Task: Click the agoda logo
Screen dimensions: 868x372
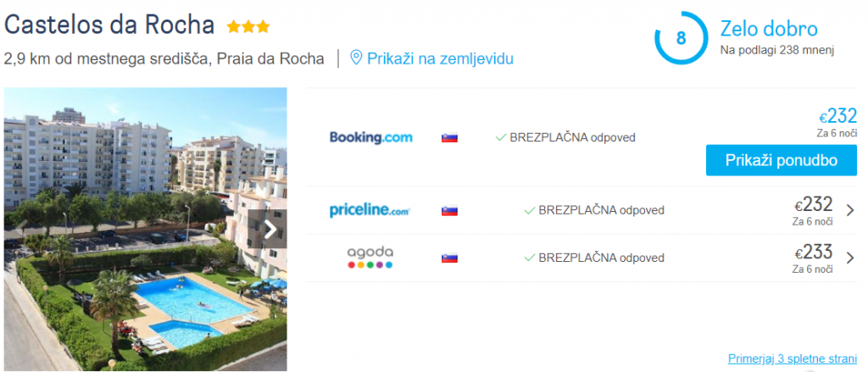Action: click(370, 258)
